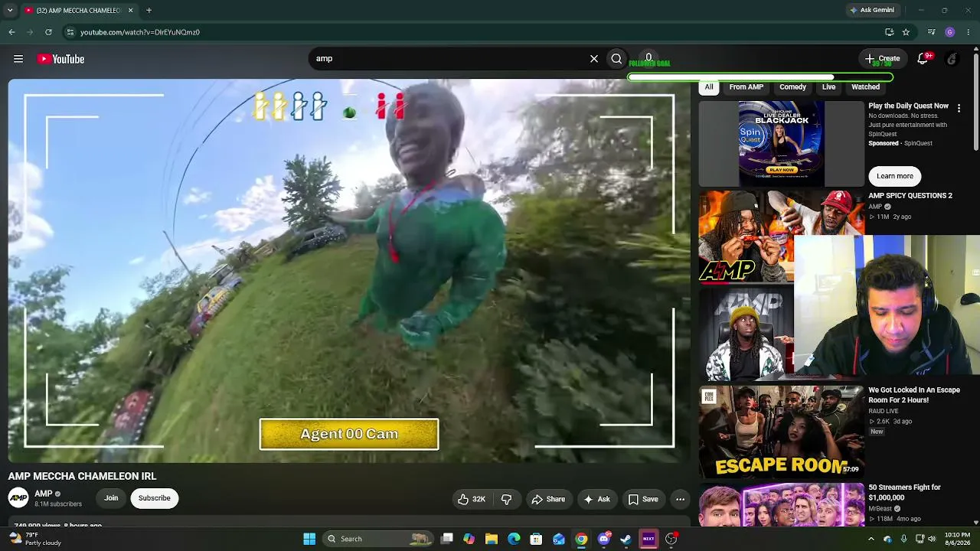Open the AMP channel avatar

(x=18, y=498)
